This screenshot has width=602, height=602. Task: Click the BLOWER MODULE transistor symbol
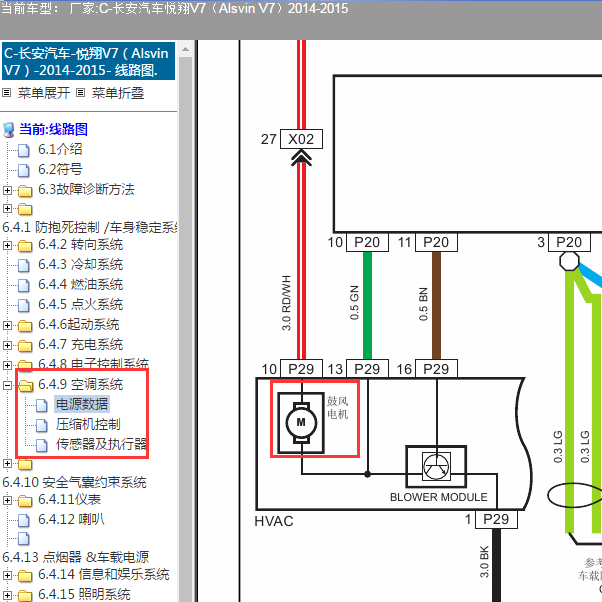click(x=436, y=466)
